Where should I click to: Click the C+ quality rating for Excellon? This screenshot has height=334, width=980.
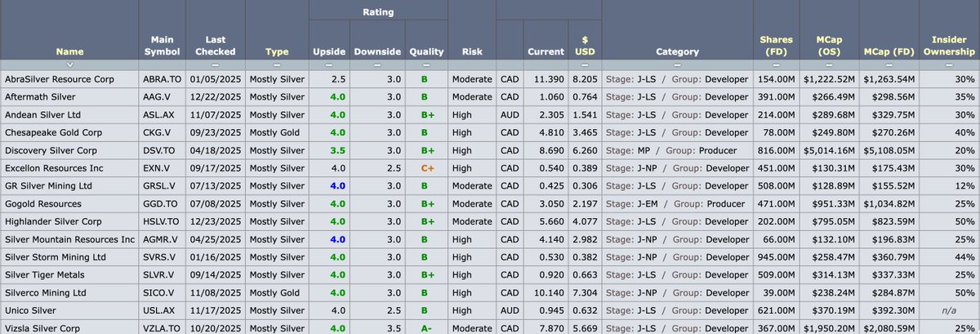[x=427, y=167]
